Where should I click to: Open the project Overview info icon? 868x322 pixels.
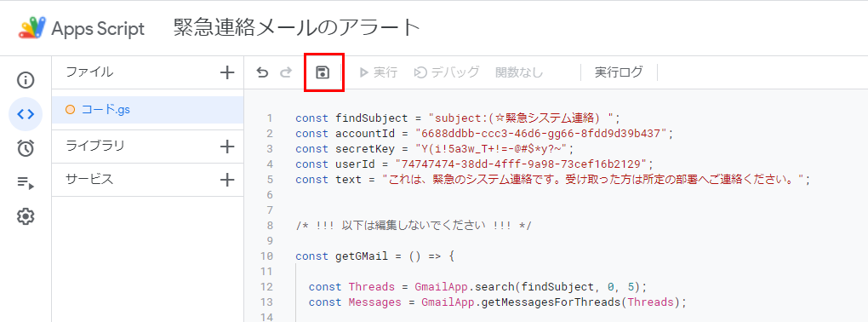coord(26,81)
